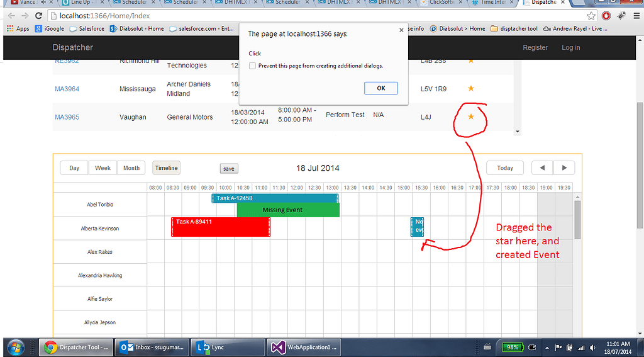Viewport: 644px width, 357px height.
Task: Click the save button in the scheduler
Action: click(x=229, y=169)
